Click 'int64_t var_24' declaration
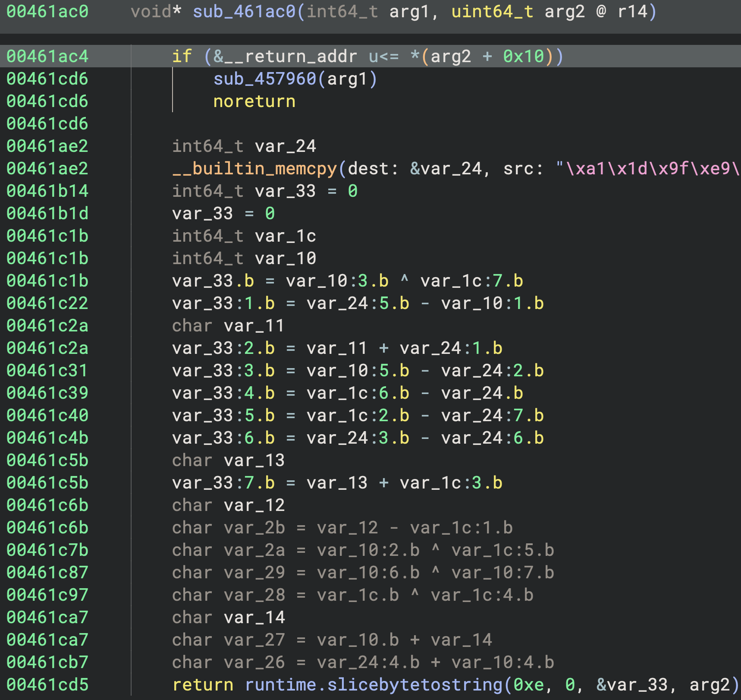This screenshot has height=700, width=741. [x=244, y=146]
